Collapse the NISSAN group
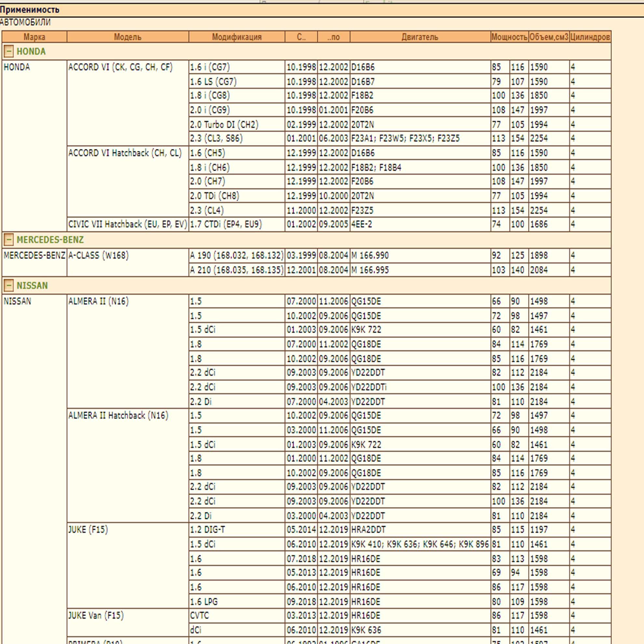Viewport: 644px width, 644px height. (9, 285)
